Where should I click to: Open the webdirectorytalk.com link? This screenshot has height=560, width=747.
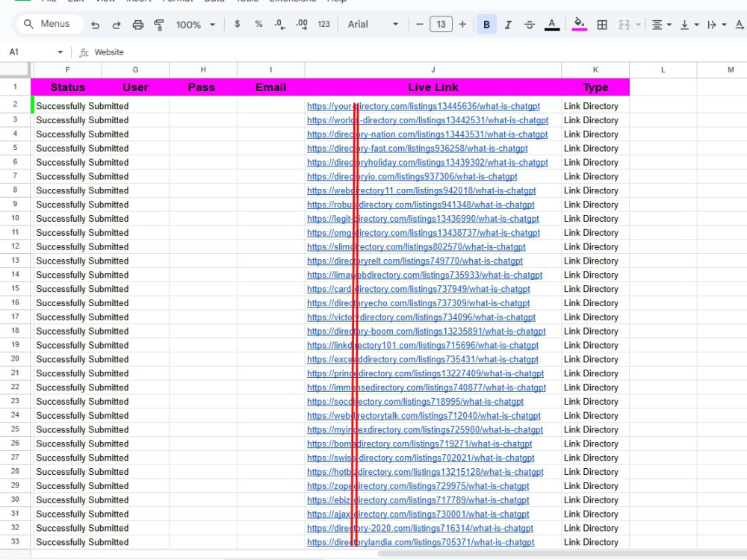click(x=424, y=416)
